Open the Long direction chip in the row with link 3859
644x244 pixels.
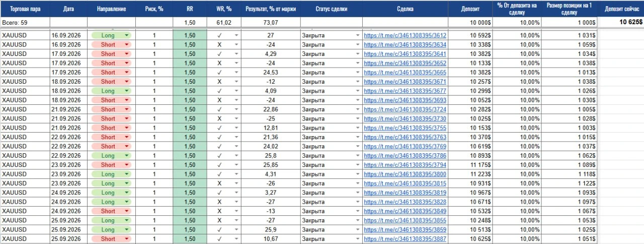tap(111, 230)
